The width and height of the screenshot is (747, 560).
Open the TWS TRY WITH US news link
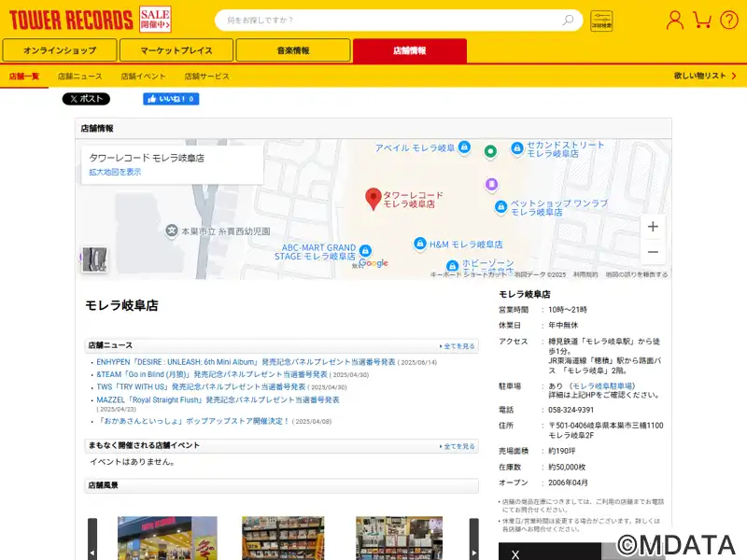coord(201,387)
